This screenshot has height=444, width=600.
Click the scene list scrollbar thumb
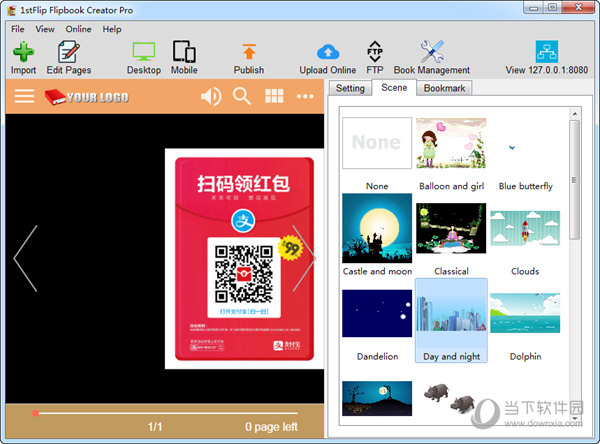point(574,180)
